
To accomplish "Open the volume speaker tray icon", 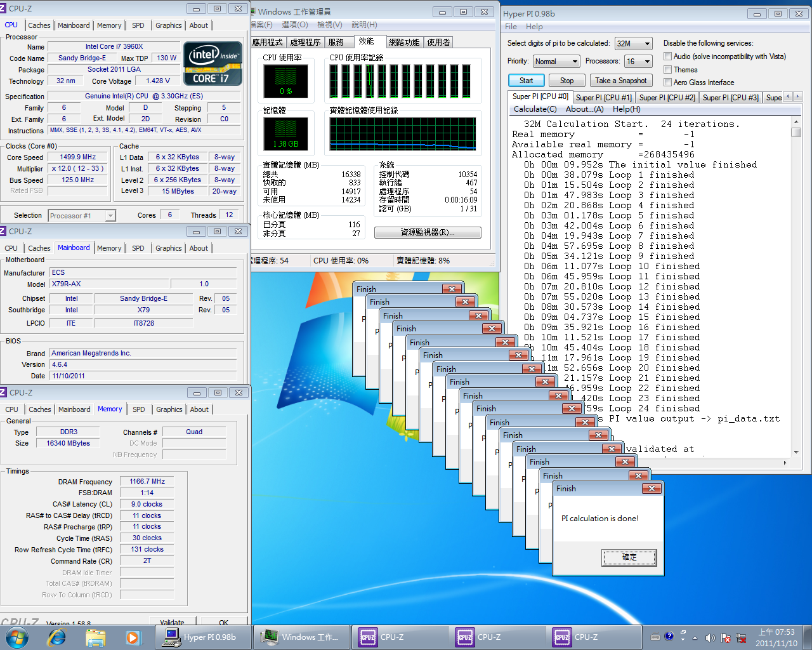I will (710, 638).
